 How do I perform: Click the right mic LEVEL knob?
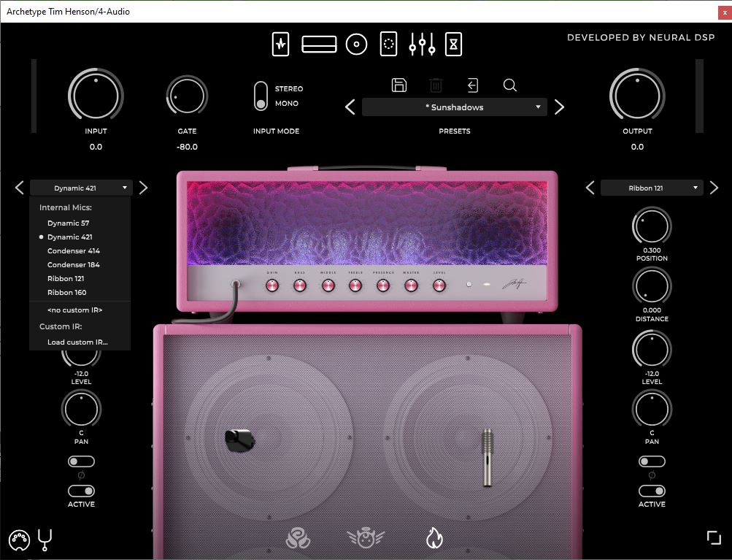coord(652,349)
